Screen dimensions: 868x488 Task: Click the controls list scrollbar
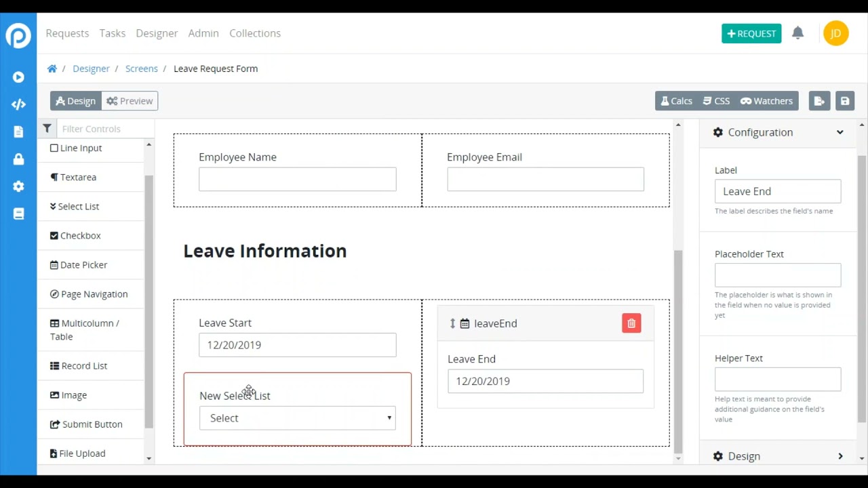(149, 302)
